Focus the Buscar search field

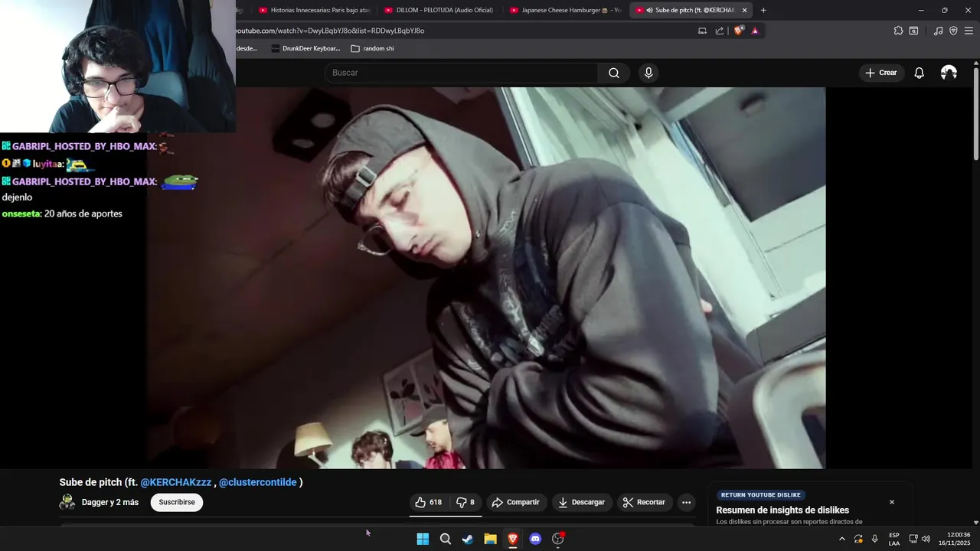click(x=461, y=73)
